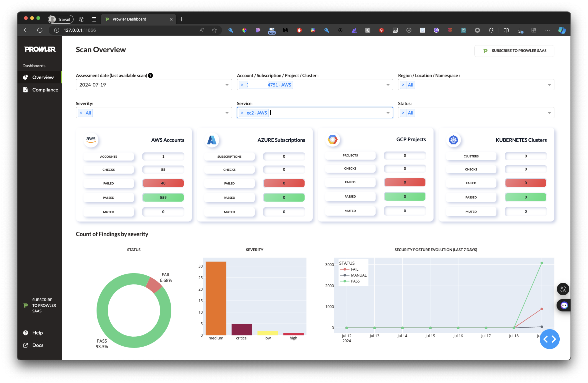The image size is (588, 383).
Task: Click the Kubernetes logo icon
Action: pos(453,140)
